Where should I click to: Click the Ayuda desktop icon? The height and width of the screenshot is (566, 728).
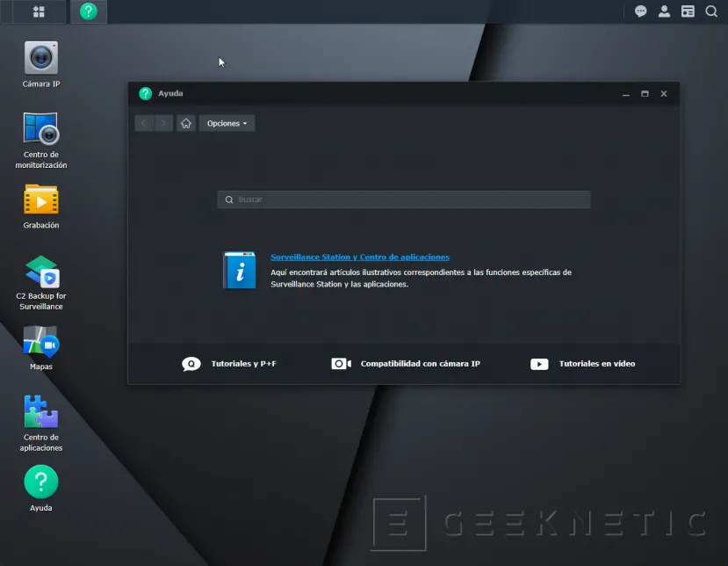40,483
